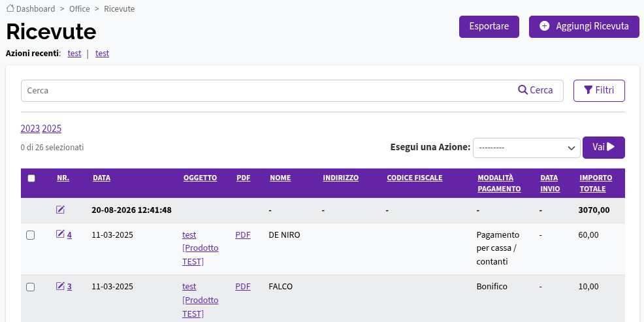The image size is (644, 322).
Task: Sort table by INDIRIZZO column
Action: tap(340, 178)
